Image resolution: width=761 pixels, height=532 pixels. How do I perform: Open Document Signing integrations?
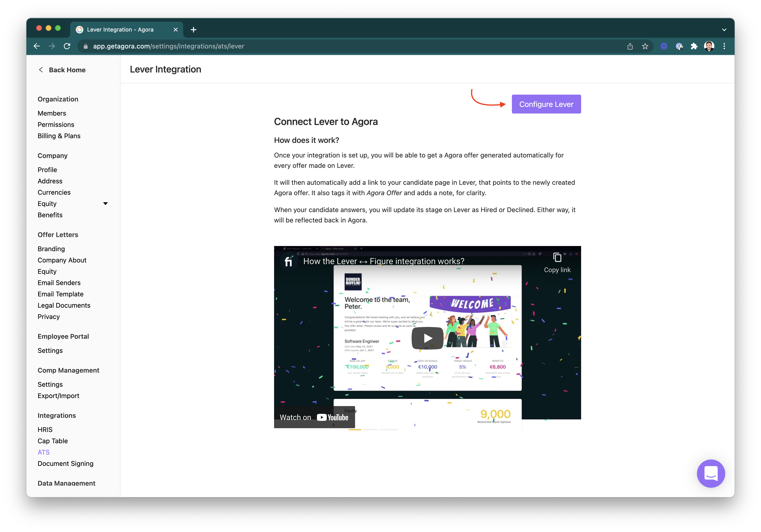point(66,463)
